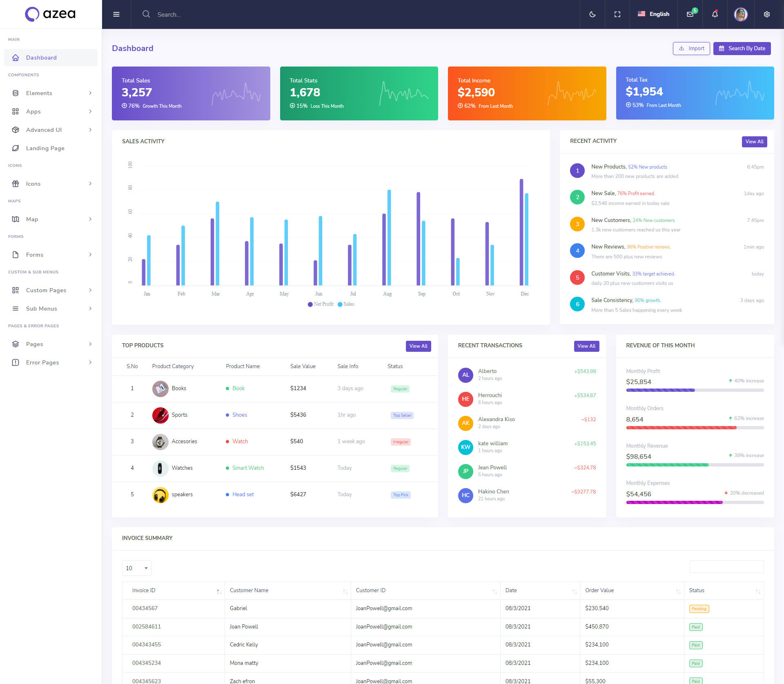
Task: Switch to dark mode with the moon icon
Action: coord(592,14)
